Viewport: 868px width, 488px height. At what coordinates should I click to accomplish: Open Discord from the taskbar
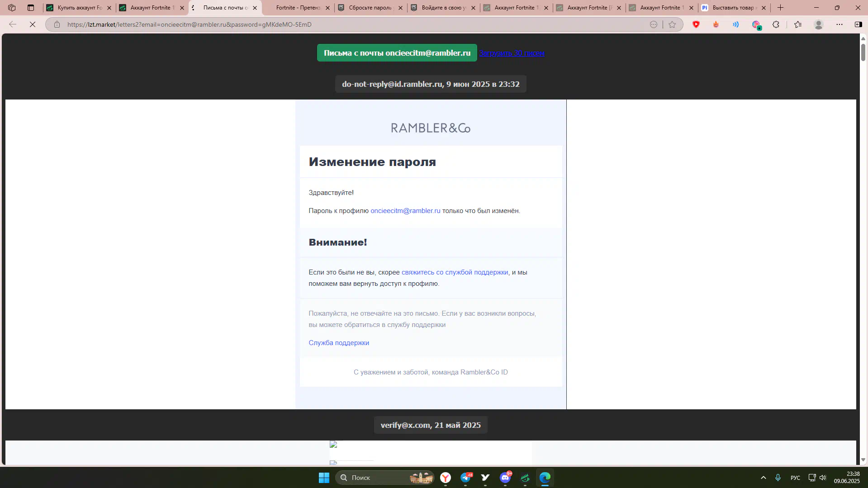[x=505, y=478]
